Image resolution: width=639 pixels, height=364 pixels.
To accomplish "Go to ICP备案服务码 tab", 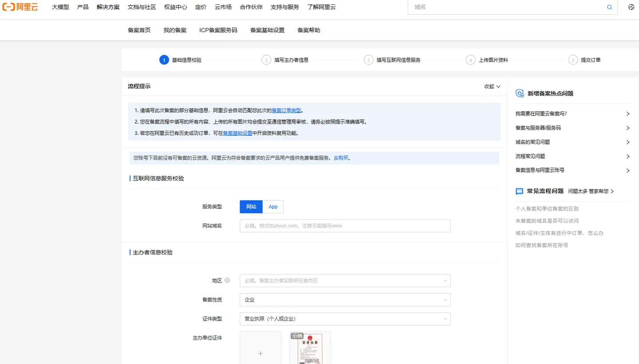I will 218,30.
